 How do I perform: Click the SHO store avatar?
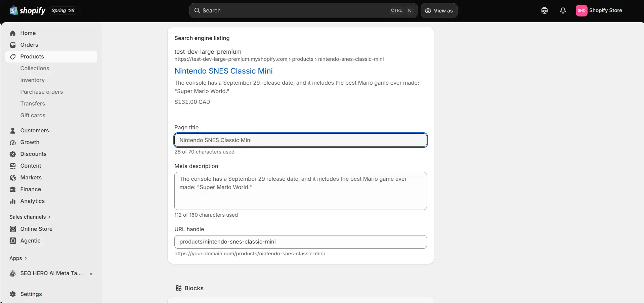point(582,10)
